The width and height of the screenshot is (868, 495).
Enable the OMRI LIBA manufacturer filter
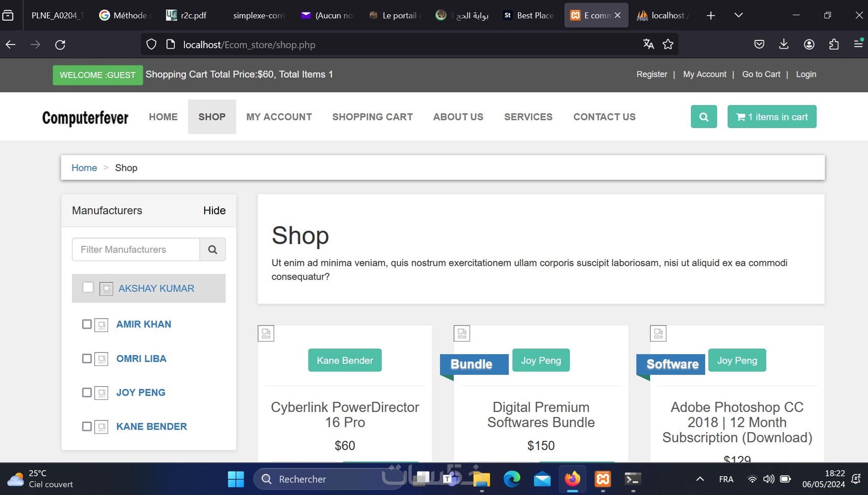click(x=87, y=359)
